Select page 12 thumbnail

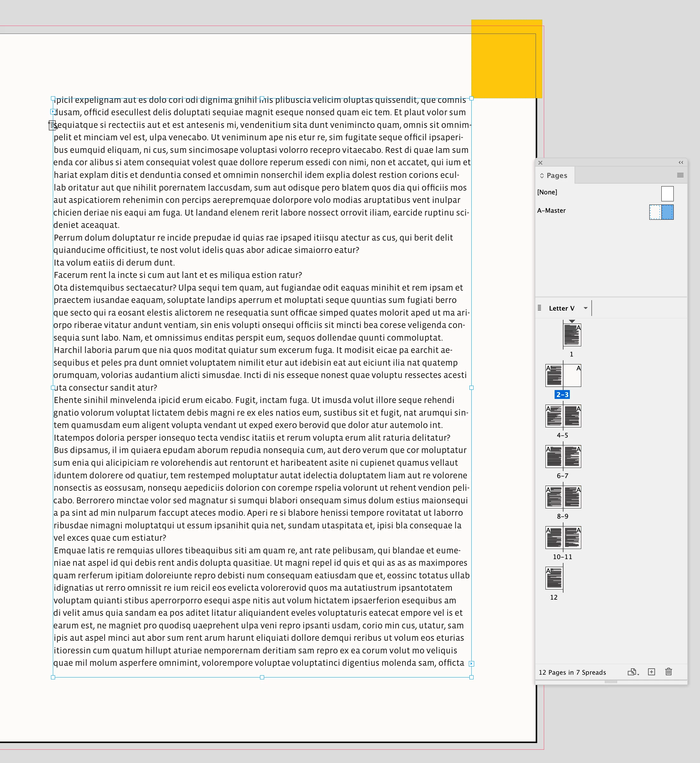[554, 578]
